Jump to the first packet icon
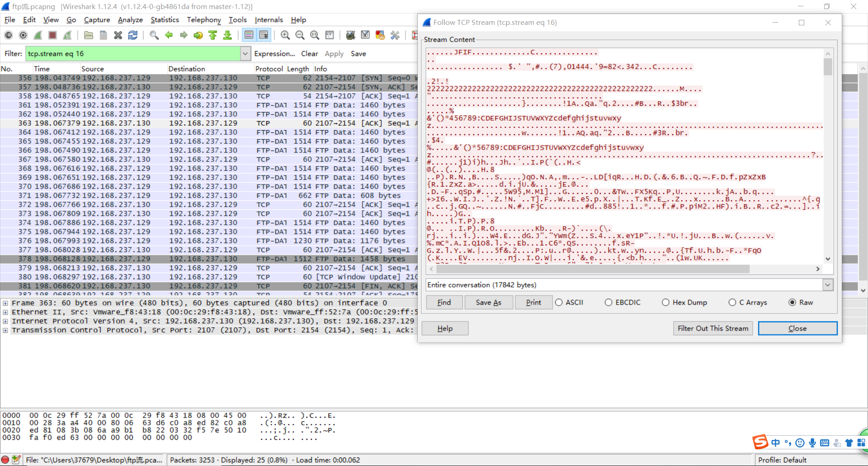This screenshot has width=868, height=466. click(213, 35)
